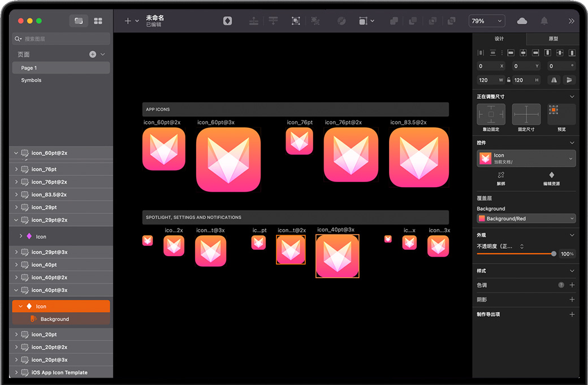The height and width of the screenshot is (385, 588).
Task: Click the flip horizontal icon
Action: point(554,80)
